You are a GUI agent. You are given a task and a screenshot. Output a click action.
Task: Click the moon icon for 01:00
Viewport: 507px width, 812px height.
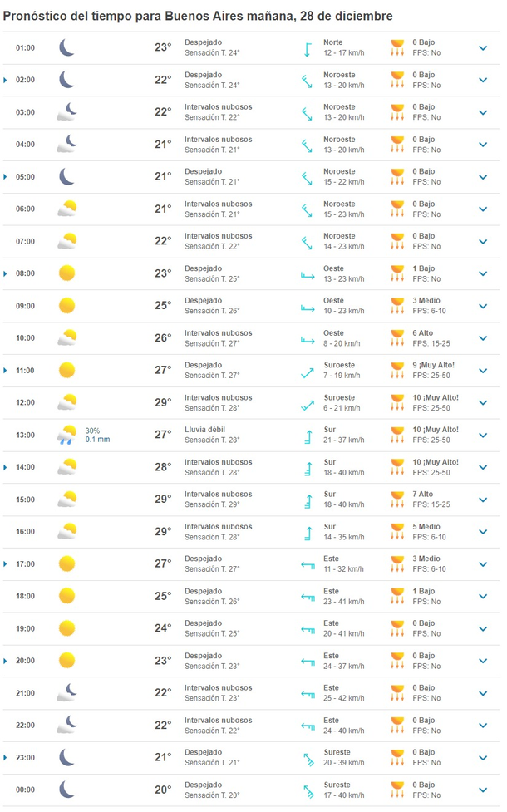click(x=66, y=47)
